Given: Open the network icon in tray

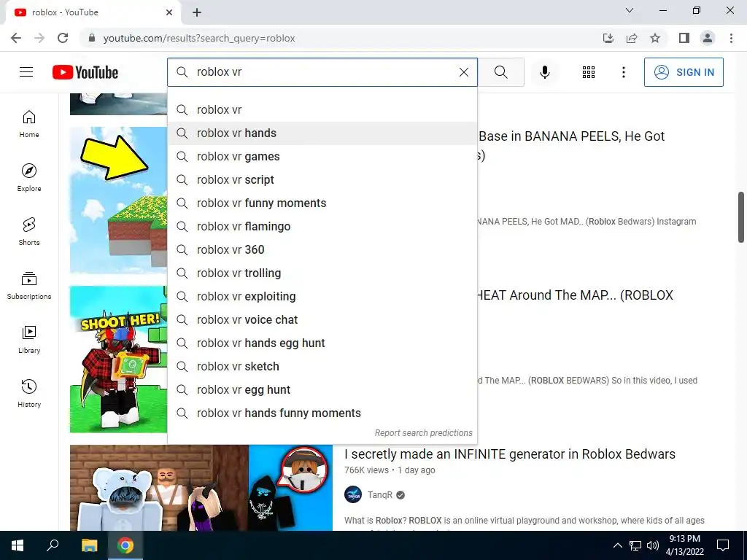Looking at the screenshot, I should pyautogui.click(x=635, y=545).
